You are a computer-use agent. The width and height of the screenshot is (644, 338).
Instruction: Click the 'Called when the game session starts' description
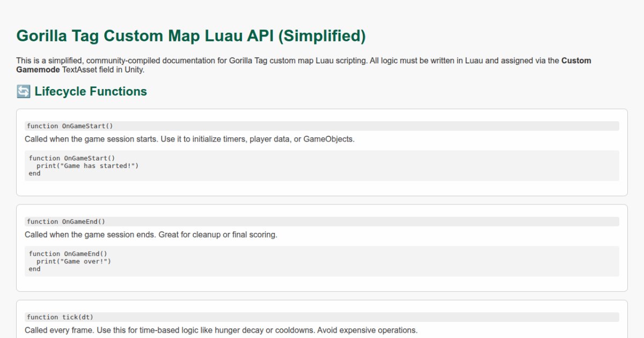(189, 139)
